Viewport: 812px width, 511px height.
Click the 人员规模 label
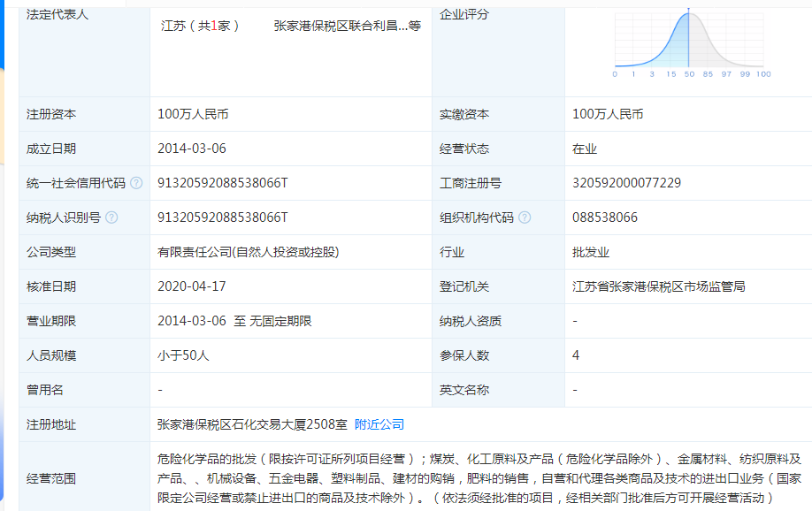(51, 355)
